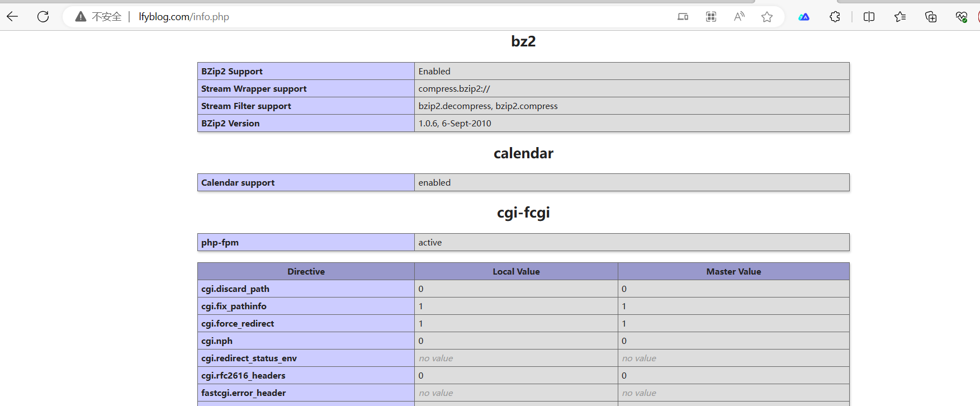Select the cgi.force_redirect directive
Screen dimensions: 980x406
pos(238,323)
